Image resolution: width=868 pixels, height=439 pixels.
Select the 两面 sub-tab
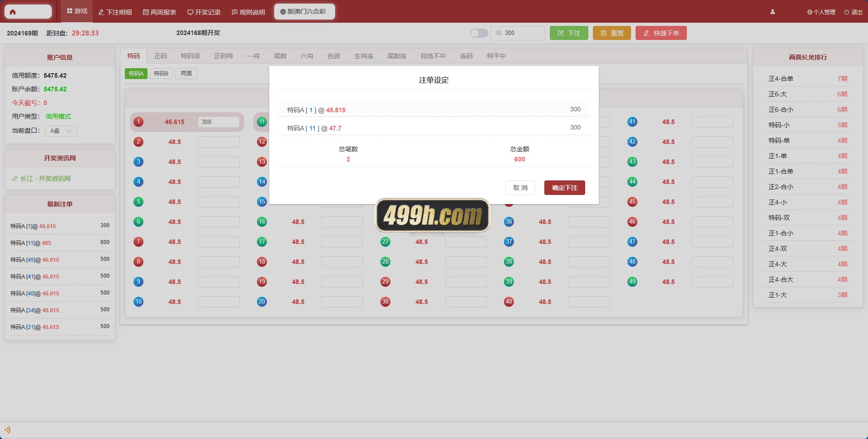[x=186, y=74]
